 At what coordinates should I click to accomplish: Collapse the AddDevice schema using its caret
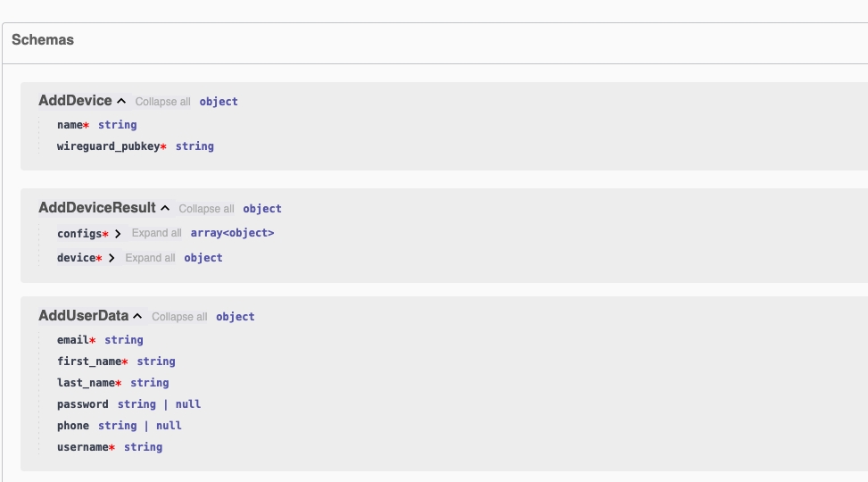pos(121,102)
